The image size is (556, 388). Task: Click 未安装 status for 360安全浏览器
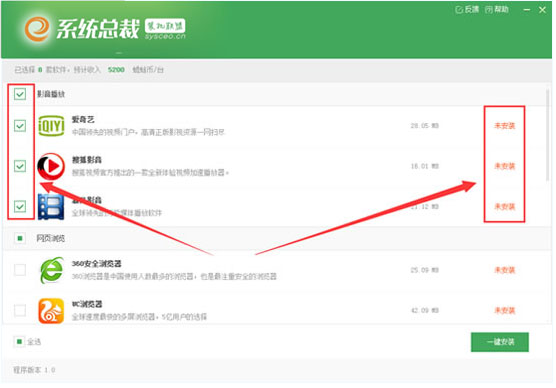coord(504,270)
